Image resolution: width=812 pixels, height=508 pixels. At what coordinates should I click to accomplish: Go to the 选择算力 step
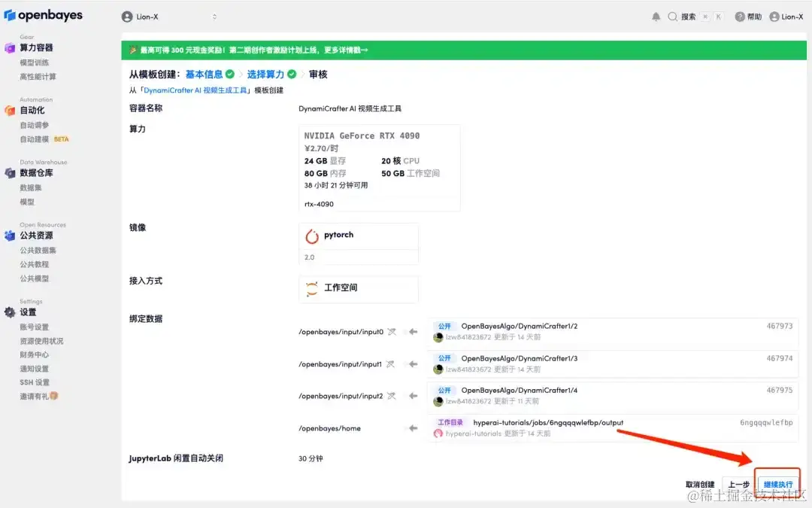[265, 74]
